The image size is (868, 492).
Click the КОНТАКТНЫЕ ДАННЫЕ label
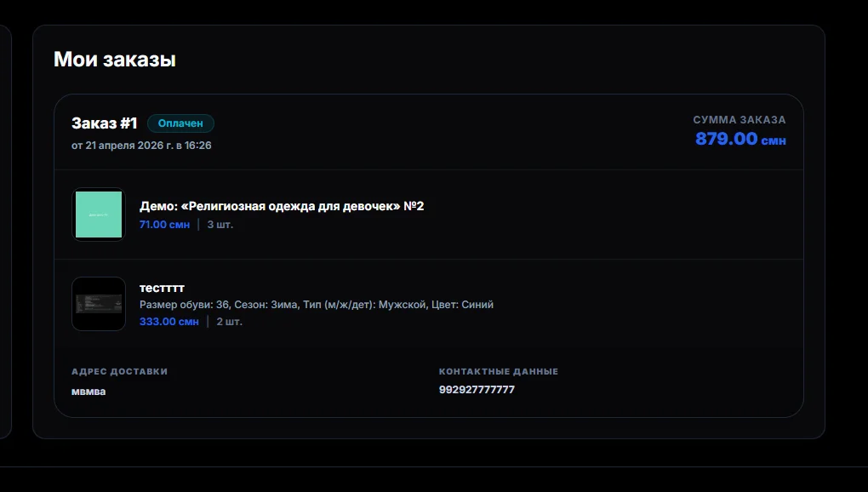pyautogui.click(x=498, y=371)
